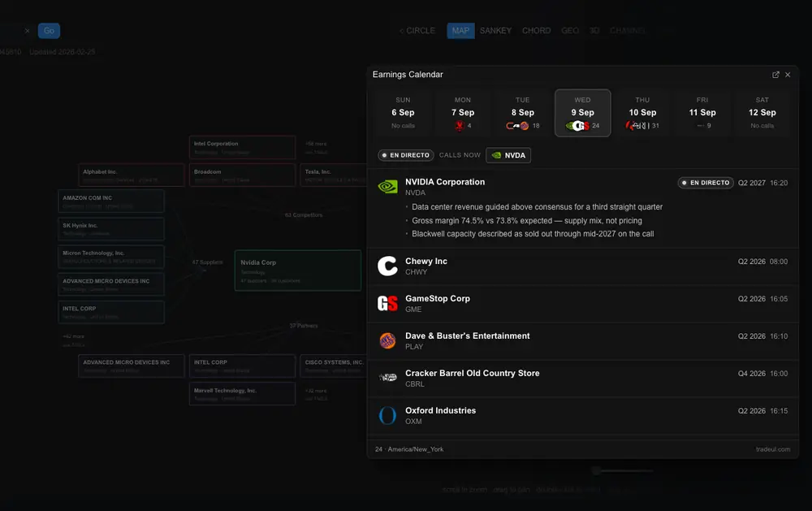This screenshot has height=511, width=812.
Task: Select Sunday 6 Sep in the calendar
Action: point(403,112)
